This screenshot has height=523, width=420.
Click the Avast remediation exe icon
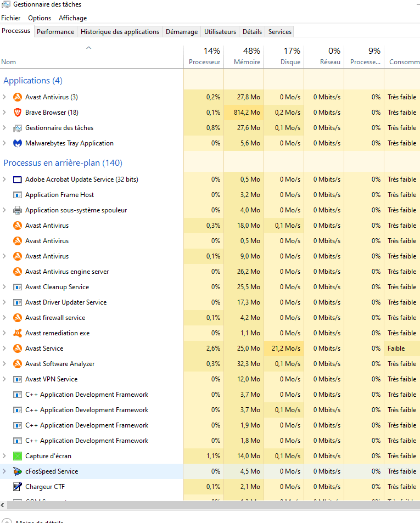tap(18, 333)
